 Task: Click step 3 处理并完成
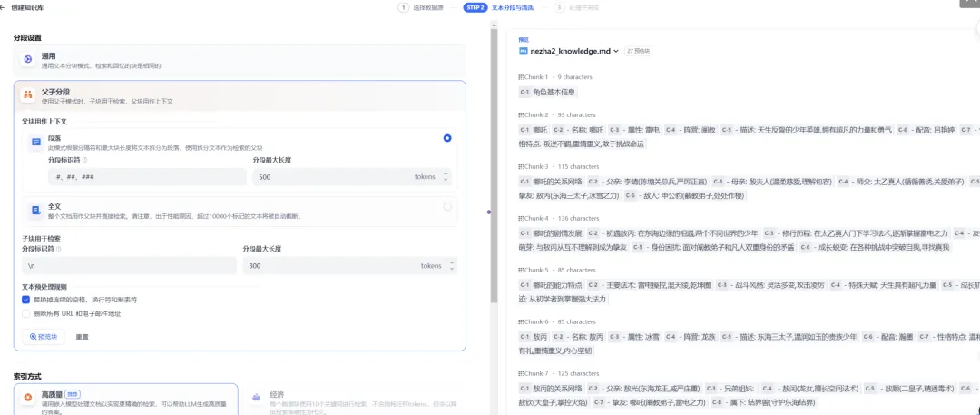point(576,8)
